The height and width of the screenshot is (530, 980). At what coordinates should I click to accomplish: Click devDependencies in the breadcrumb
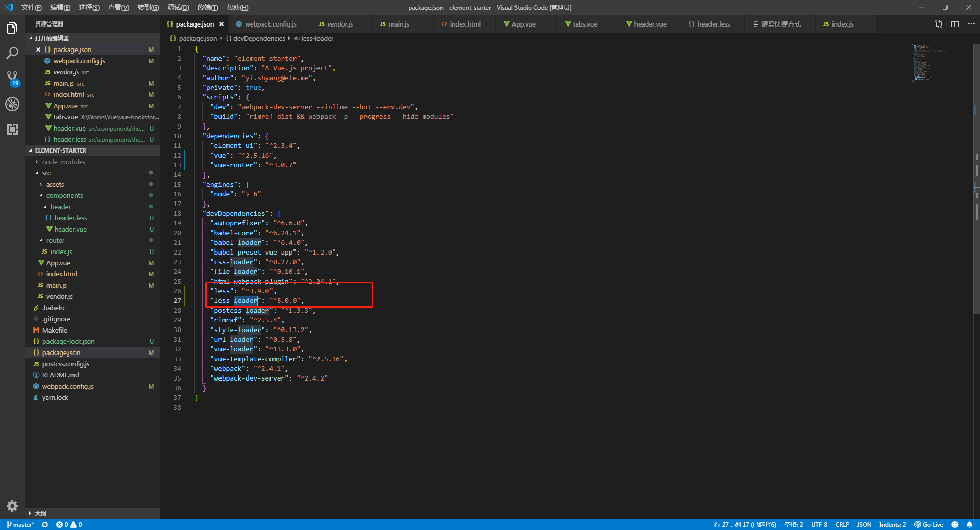(259, 38)
